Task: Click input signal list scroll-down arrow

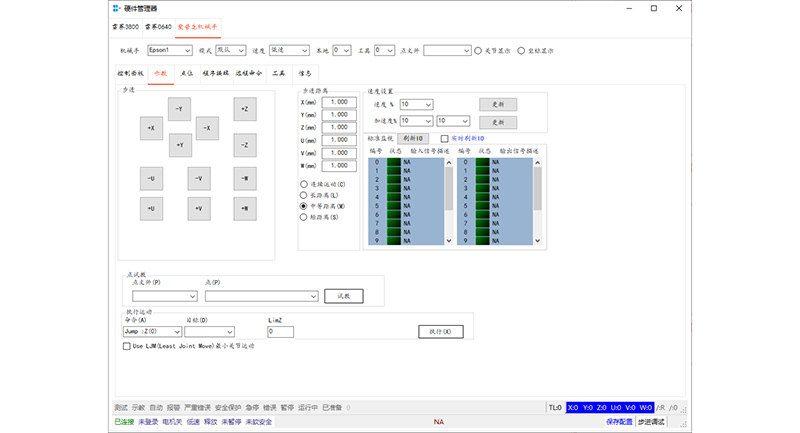Action: click(449, 241)
